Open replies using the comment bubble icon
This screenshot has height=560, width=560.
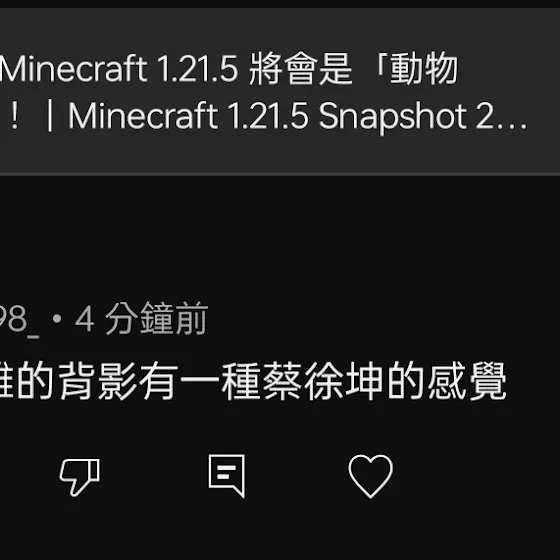point(227,476)
